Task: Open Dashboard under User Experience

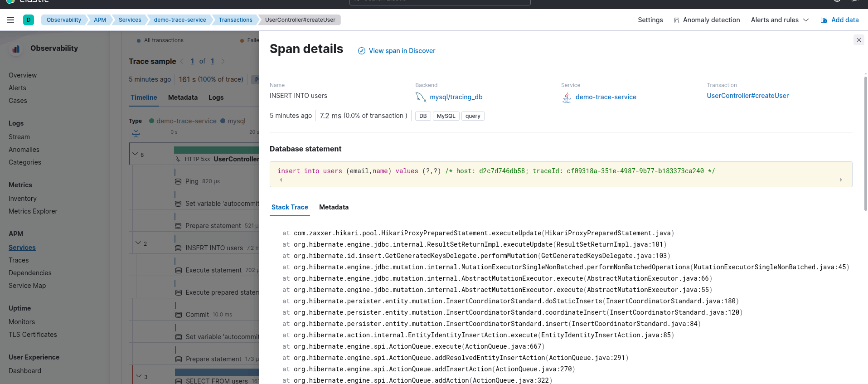Action: click(x=25, y=371)
